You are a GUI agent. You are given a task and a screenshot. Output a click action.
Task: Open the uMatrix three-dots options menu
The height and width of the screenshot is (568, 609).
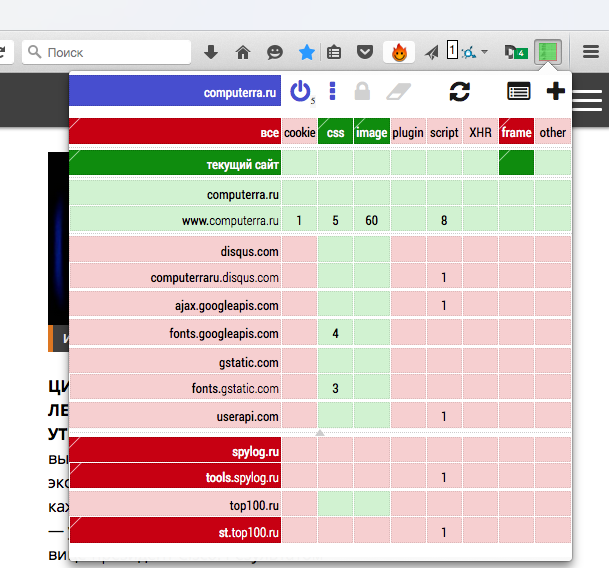click(x=332, y=92)
